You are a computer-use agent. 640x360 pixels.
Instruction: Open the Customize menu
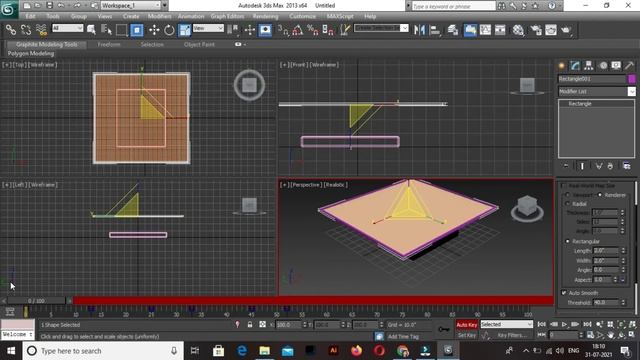[302, 16]
